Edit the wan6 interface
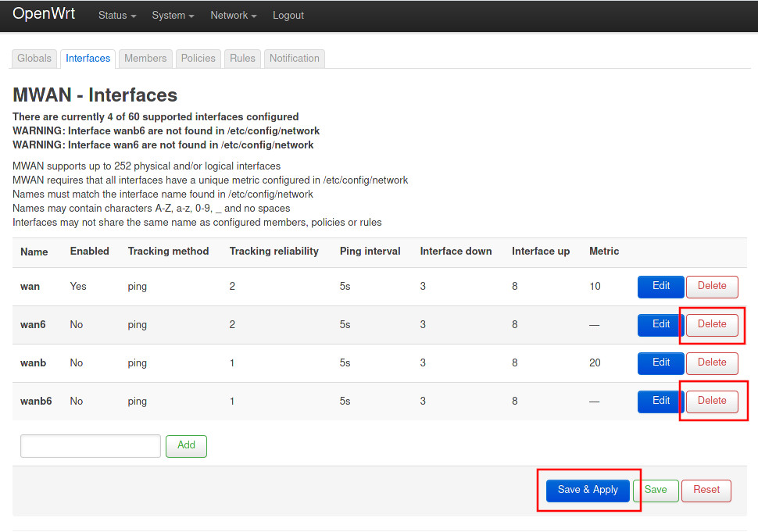 660,325
